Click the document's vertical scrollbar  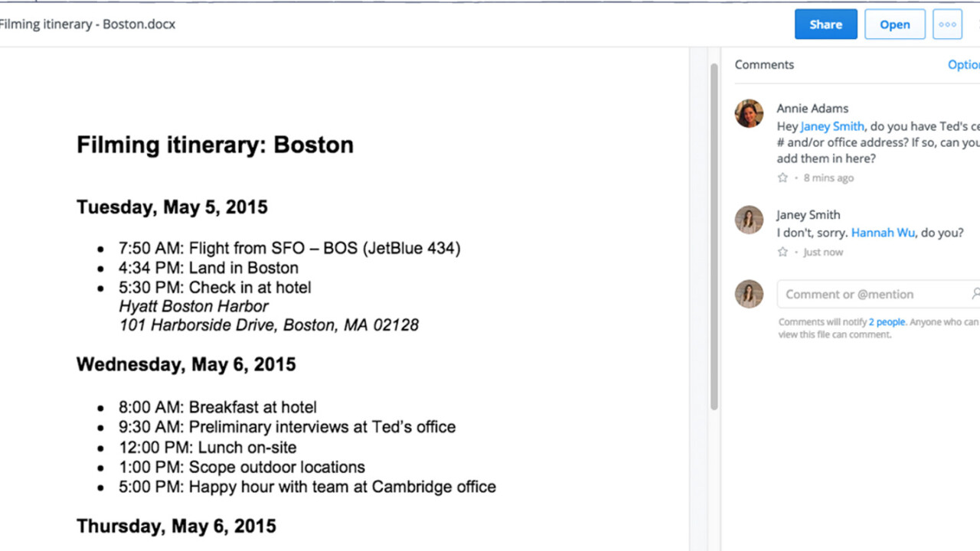714,230
